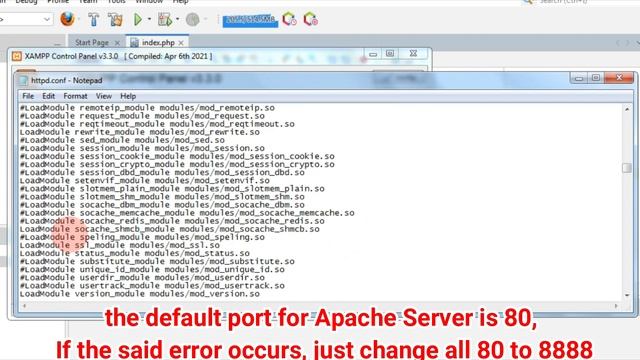Click the line loading session_crypto_module
This screenshot has width=640, height=360.
[x=177, y=164]
